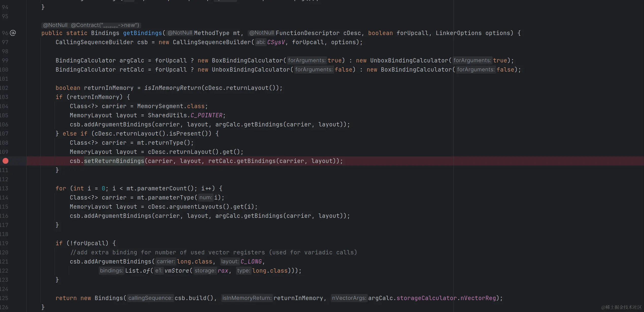Click MemorySegment.class on line 104
The height and width of the screenshot is (312, 644).
pyautogui.click(x=171, y=106)
